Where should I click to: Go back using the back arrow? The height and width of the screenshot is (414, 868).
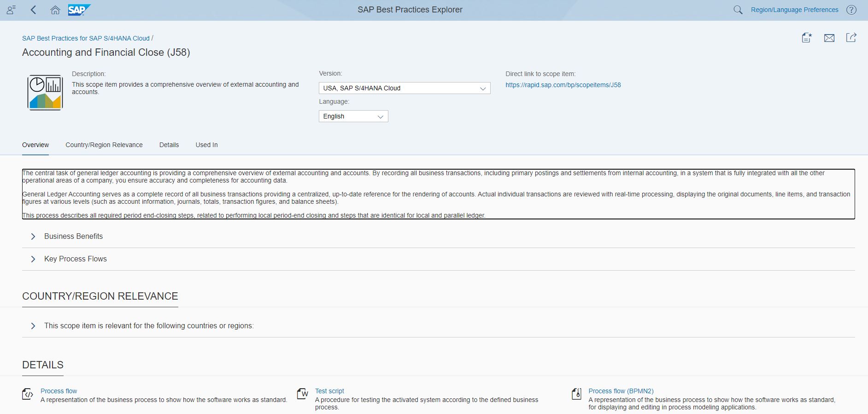33,10
